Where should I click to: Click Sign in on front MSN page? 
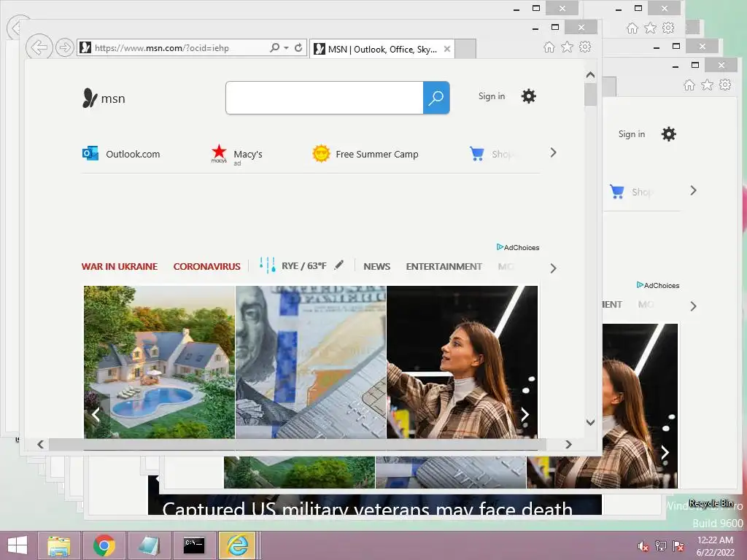(x=492, y=96)
